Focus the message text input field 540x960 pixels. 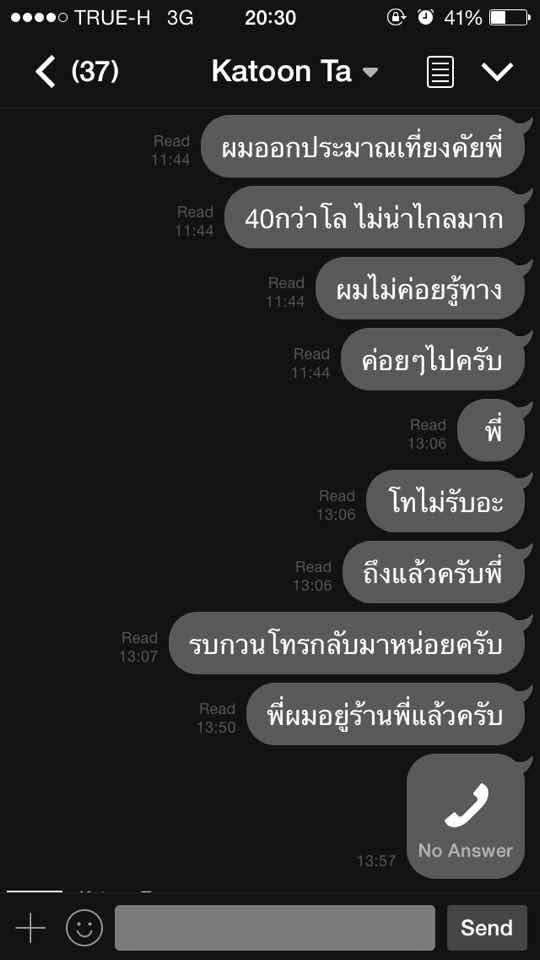click(275, 928)
